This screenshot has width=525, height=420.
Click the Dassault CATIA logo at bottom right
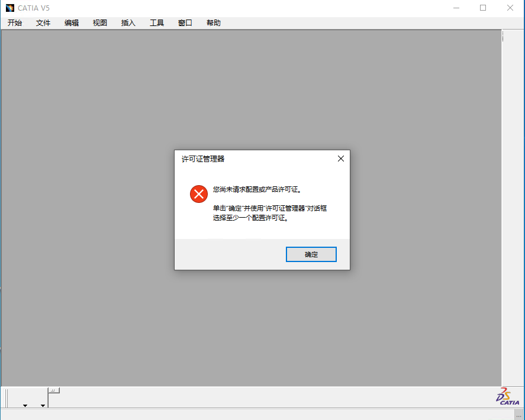click(x=508, y=397)
